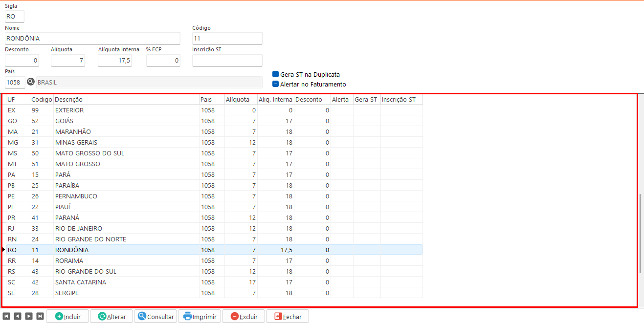This screenshot has height=323, width=644.
Task: Toggle Gera ST na Duplicata checkbox
Action: 276,75
